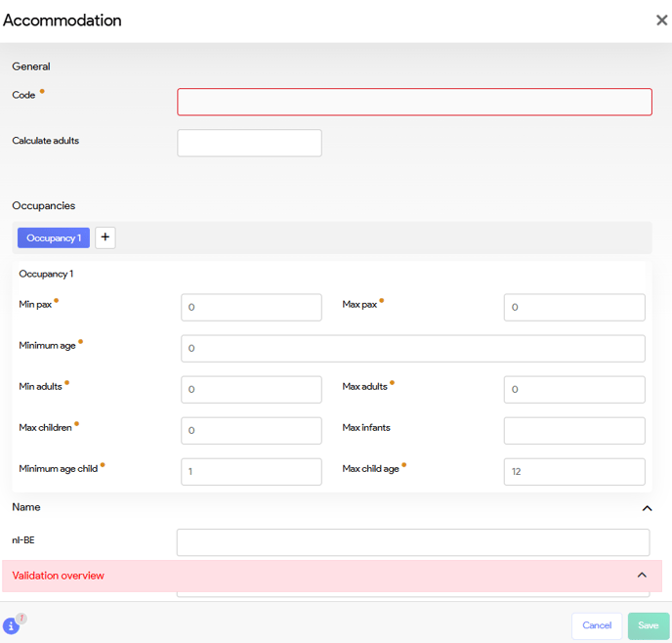672x643 pixels.
Task: Focus the Max adults input field
Action: coord(574,389)
